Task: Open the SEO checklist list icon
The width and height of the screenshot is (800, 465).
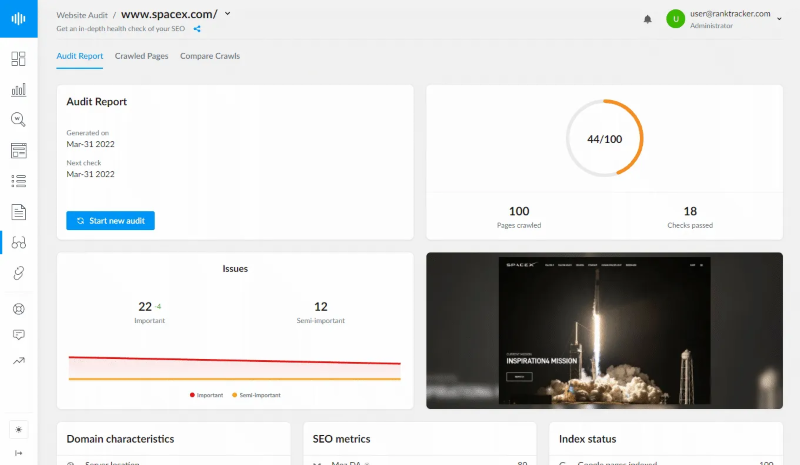Action: click(18, 181)
